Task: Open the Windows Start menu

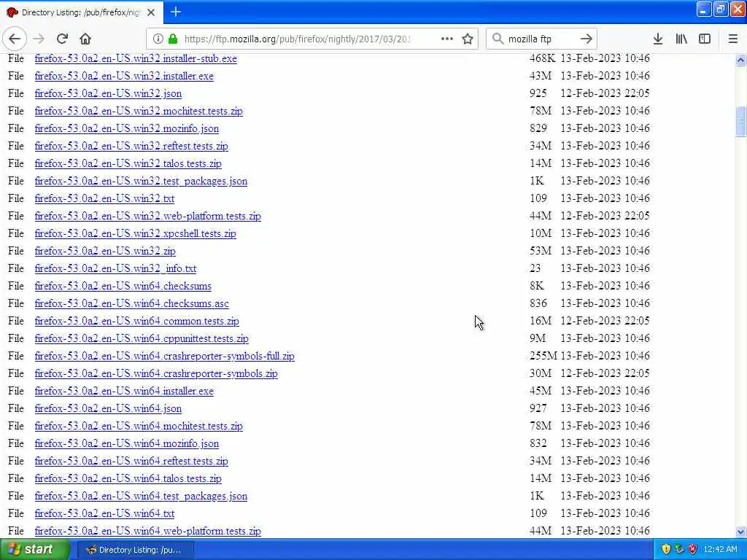Action: pyautogui.click(x=34, y=550)
